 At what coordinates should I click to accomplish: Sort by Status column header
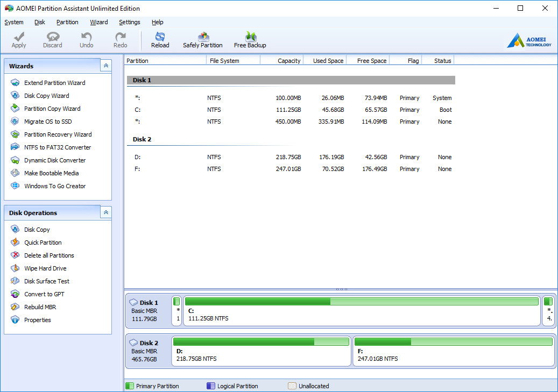click(x=438, y=60)
